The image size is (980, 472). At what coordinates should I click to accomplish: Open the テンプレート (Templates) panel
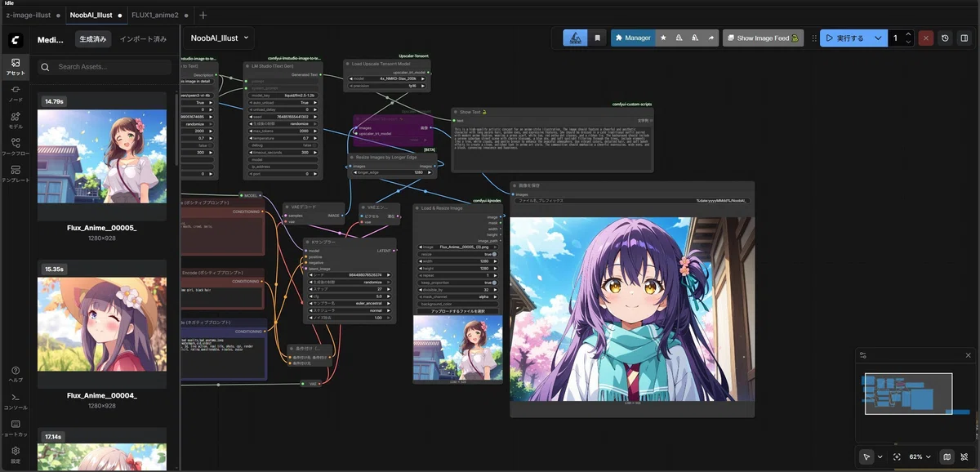(16, 173)
